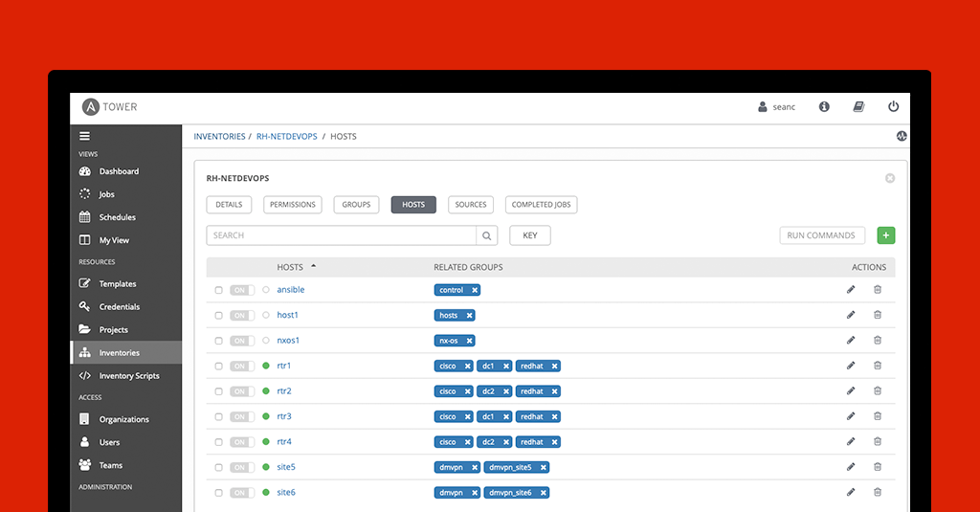Click the power logout icon
Image resolution: width=980 pixels, height=512 pixels.
(893, 107)
